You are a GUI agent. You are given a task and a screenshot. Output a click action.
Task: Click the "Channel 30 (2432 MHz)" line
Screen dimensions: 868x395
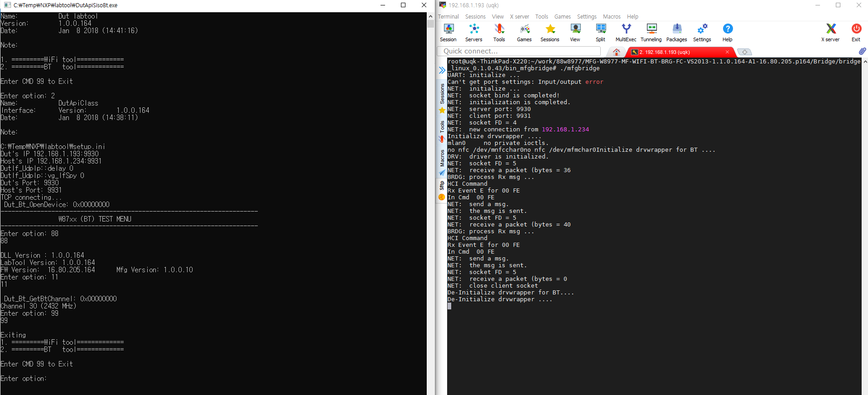pyautogui.click(x=39, y=306)
